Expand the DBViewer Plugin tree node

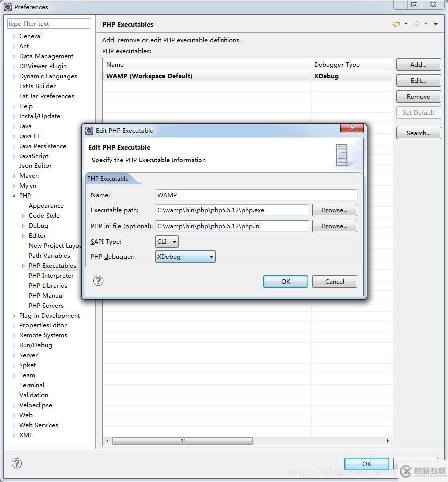point(14,66)
